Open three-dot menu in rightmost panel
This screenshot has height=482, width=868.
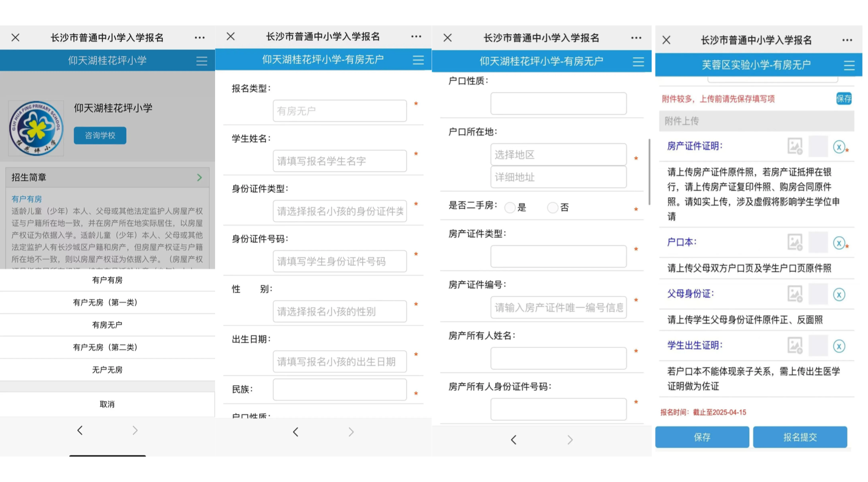(x=847, y=40)
